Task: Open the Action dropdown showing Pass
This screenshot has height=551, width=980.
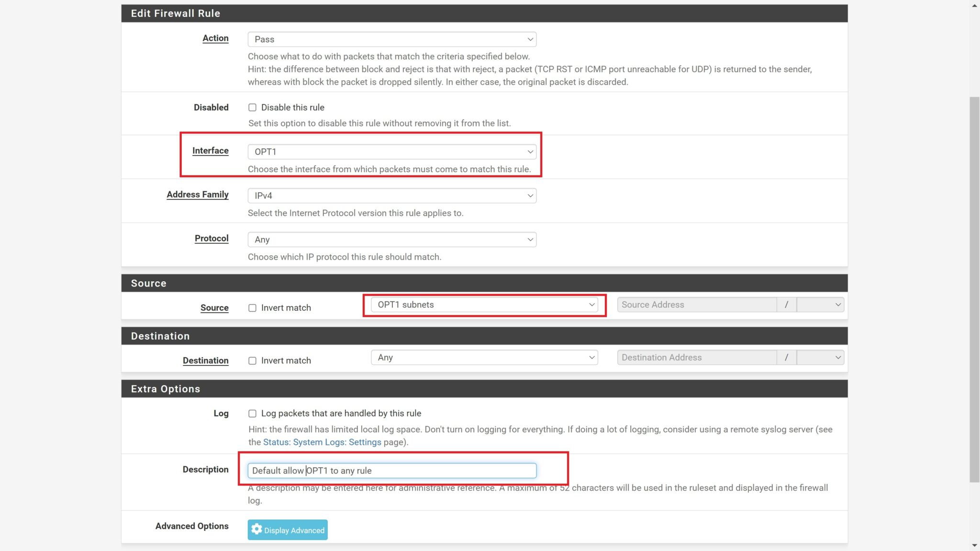Action: click(391, 39)
